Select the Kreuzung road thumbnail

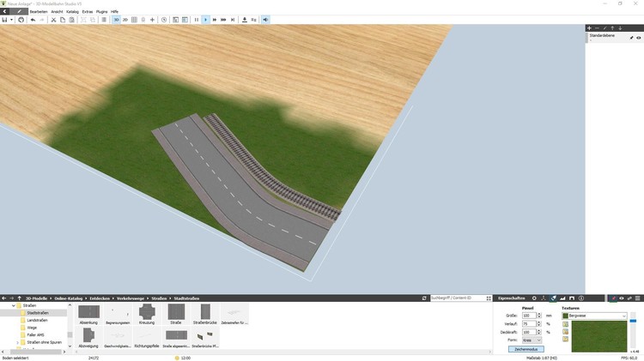(147, 314)
